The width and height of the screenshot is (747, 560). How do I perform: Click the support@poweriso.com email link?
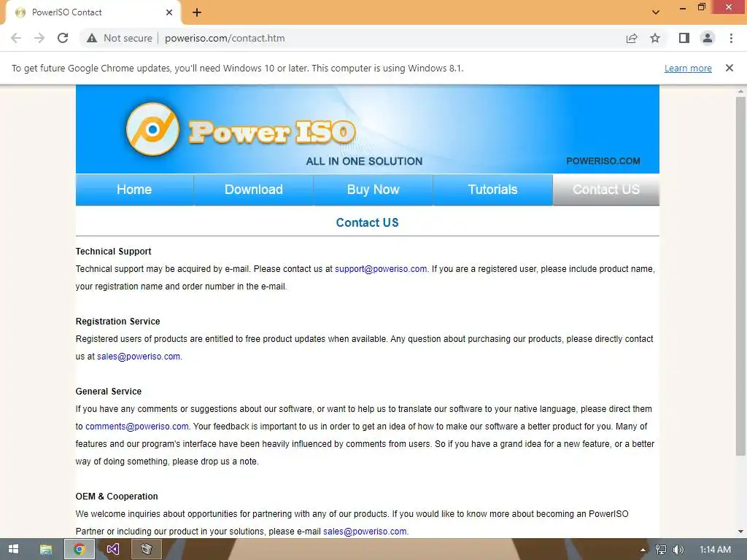pos(381,269)
